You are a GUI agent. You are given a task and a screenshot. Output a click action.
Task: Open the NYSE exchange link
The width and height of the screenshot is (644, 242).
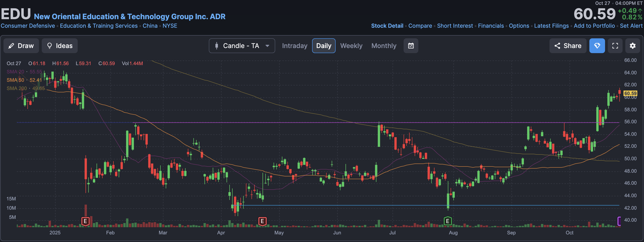pos(170,26)
